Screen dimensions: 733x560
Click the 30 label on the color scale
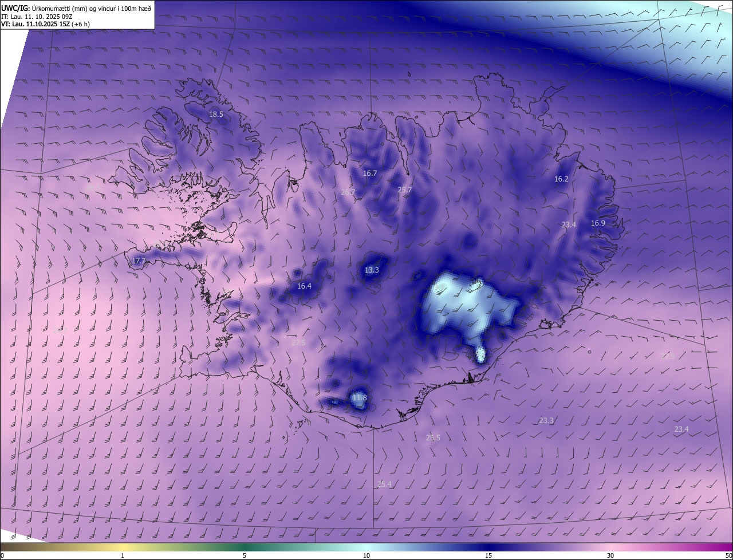coord(610,555)
